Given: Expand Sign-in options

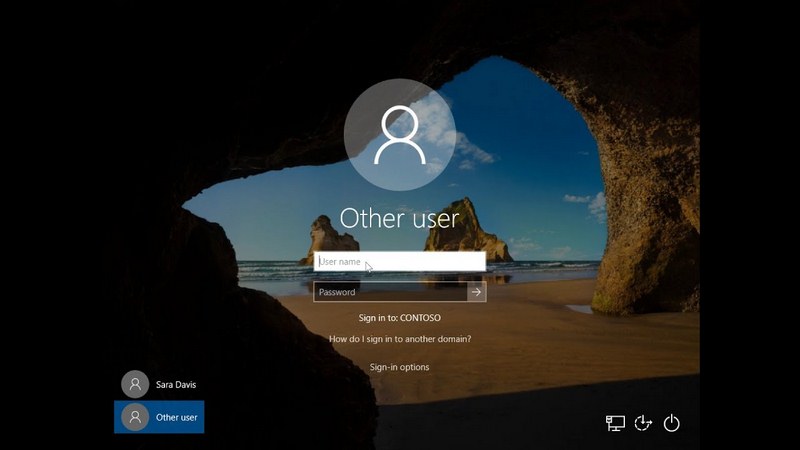Looking at the screenshot, I should click(399, 367).
